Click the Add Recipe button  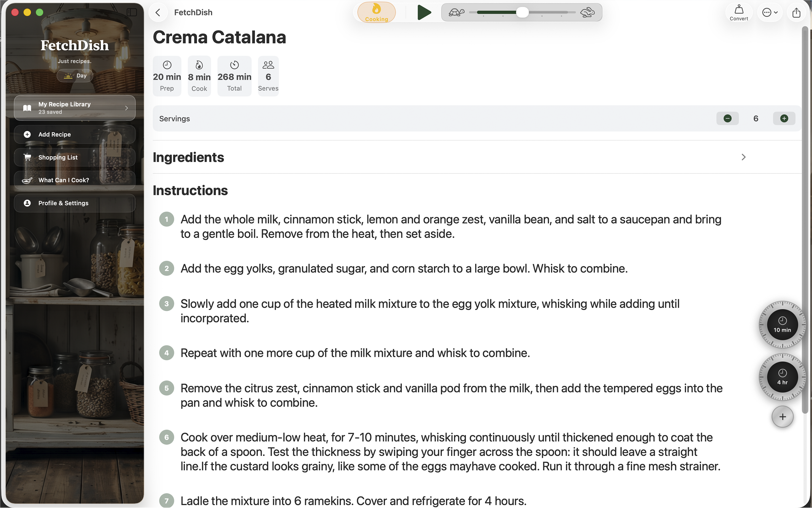75,135
